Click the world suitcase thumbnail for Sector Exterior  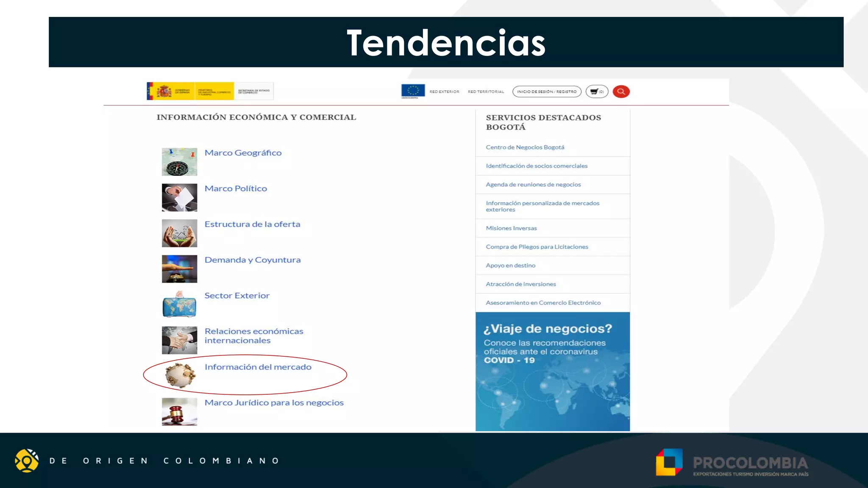(x=179, y=305)
